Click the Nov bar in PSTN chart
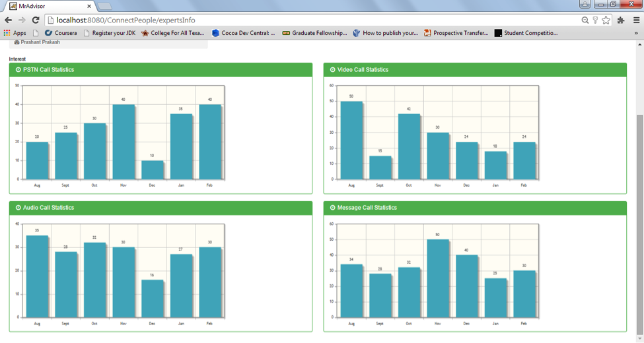Screen dimensions: 644x343 pos(124,142)
